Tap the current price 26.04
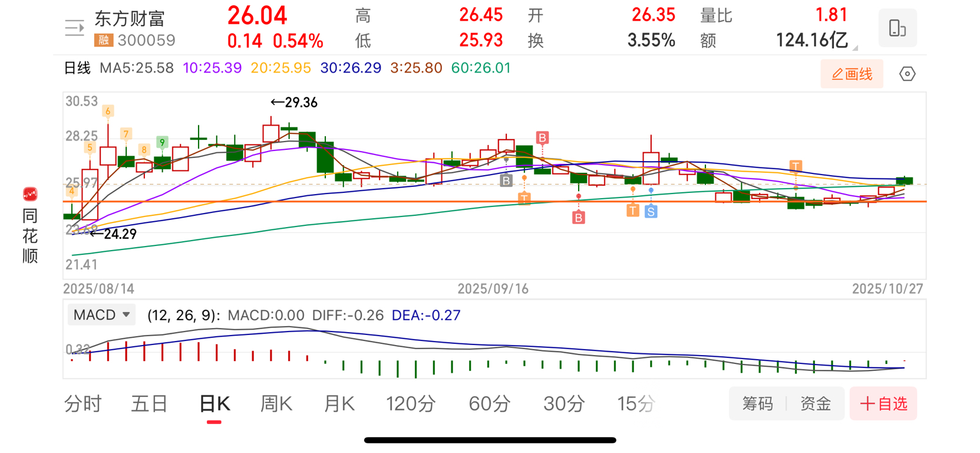Screen dimensions: 980x453 click(258, 15)
